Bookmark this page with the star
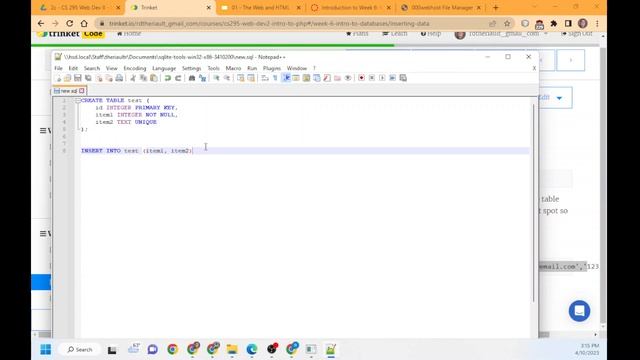640x360 pixels. [507, 24]
